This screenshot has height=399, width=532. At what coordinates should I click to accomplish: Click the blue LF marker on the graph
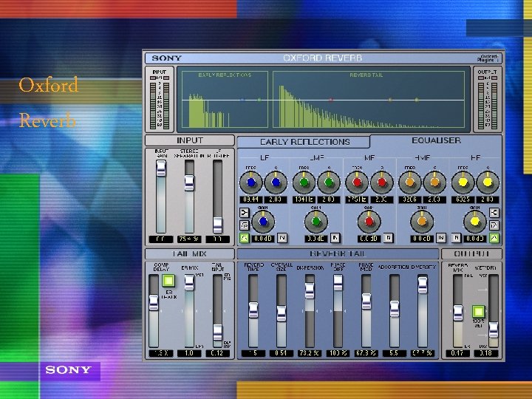[x=242, y=100]
